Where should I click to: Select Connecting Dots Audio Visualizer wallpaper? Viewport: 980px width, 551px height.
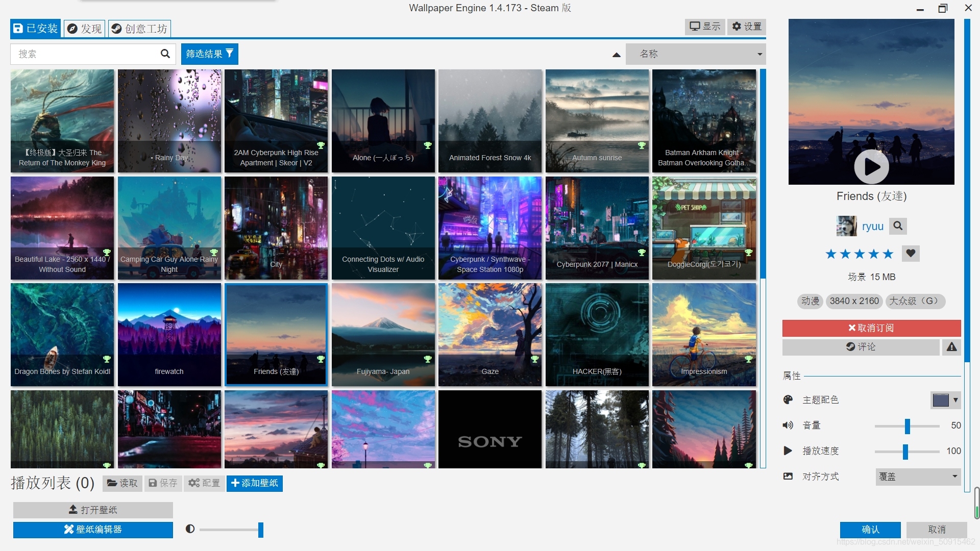pyautogui.click(x=383, y=228)
